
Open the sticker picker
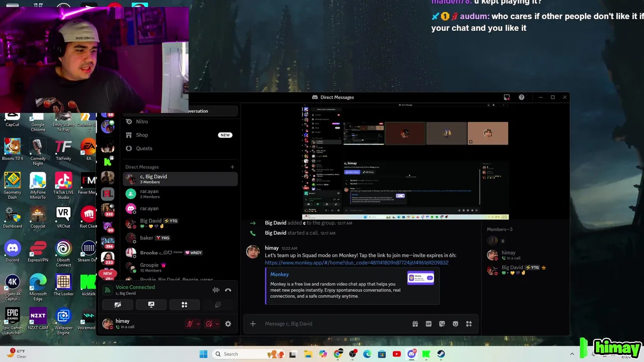[x=442, y=324]
